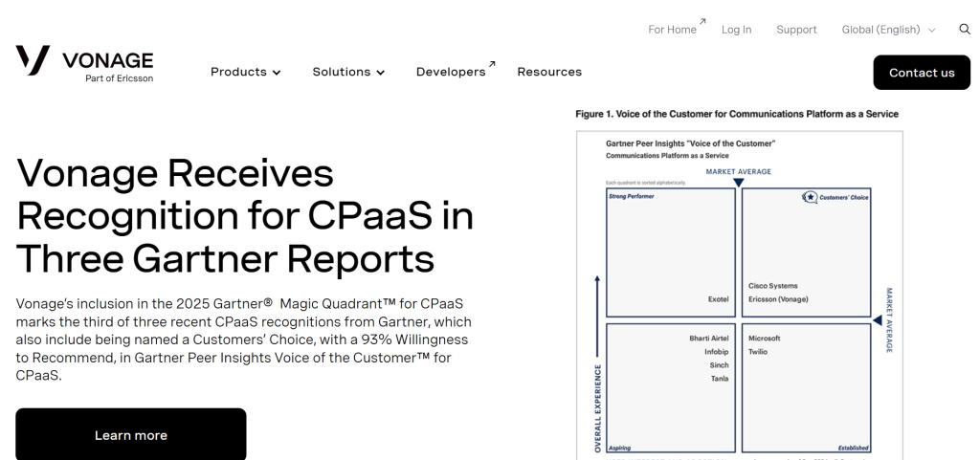Expand the Products dropdown menu
Viewport: 980px width, 460px height.
[x=245, y=72]
